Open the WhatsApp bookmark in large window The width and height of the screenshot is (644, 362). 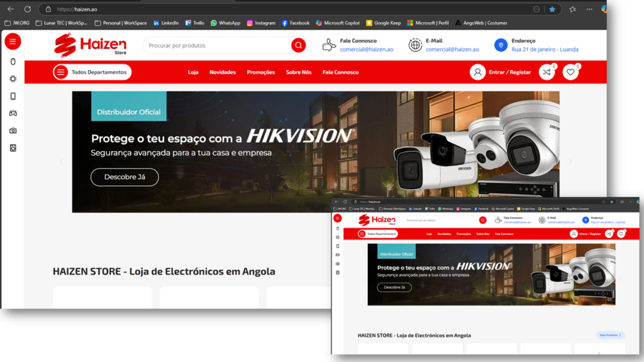coord(226,23)
